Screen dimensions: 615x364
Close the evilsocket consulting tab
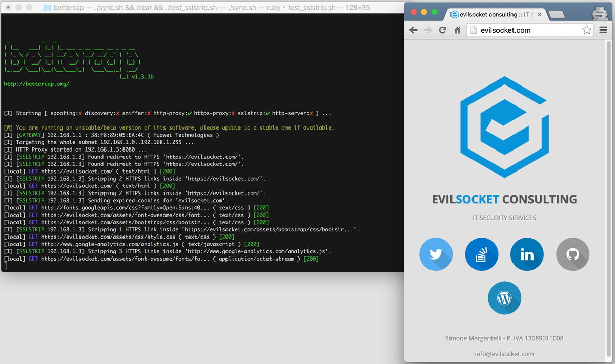539,15
